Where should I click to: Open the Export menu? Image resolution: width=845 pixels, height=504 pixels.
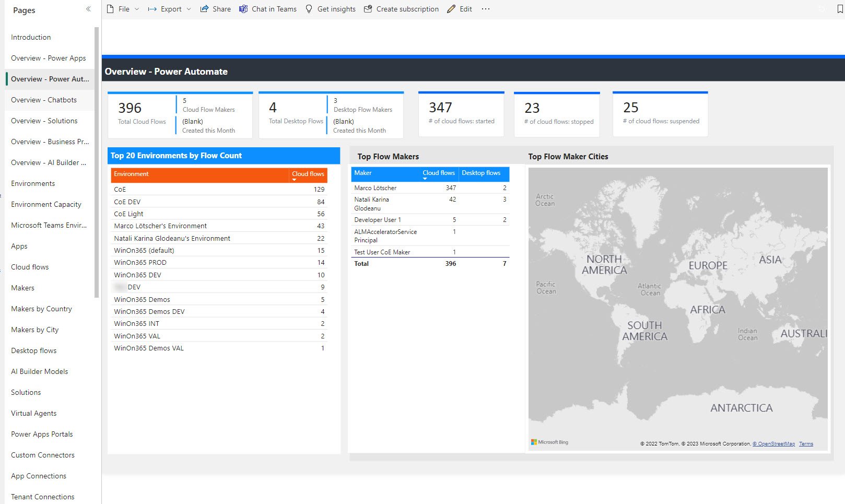pos(170,9)
